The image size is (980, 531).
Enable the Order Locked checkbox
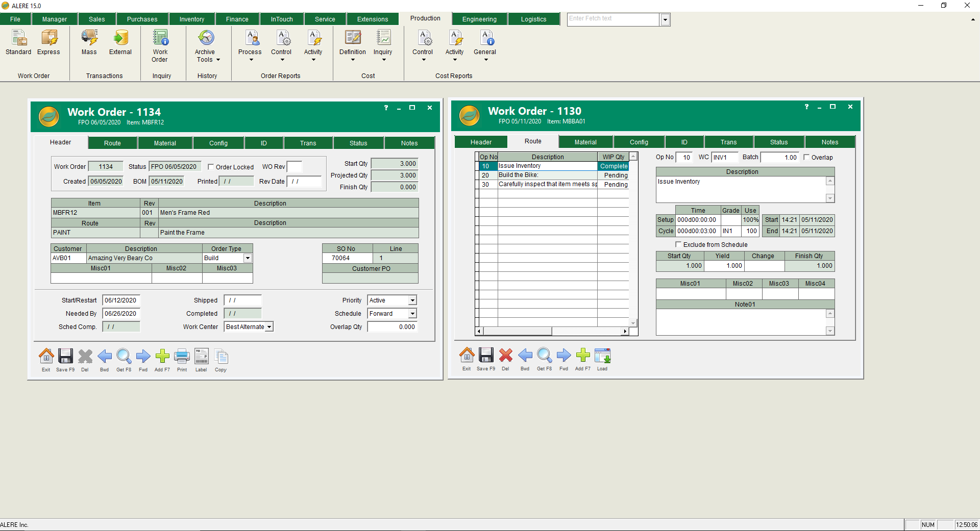tap(211, 167)
